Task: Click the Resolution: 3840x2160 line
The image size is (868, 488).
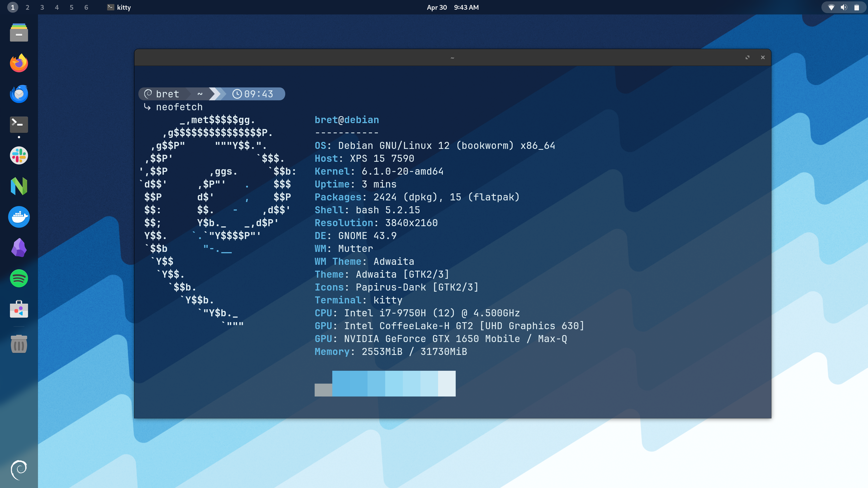Action: 376,223
